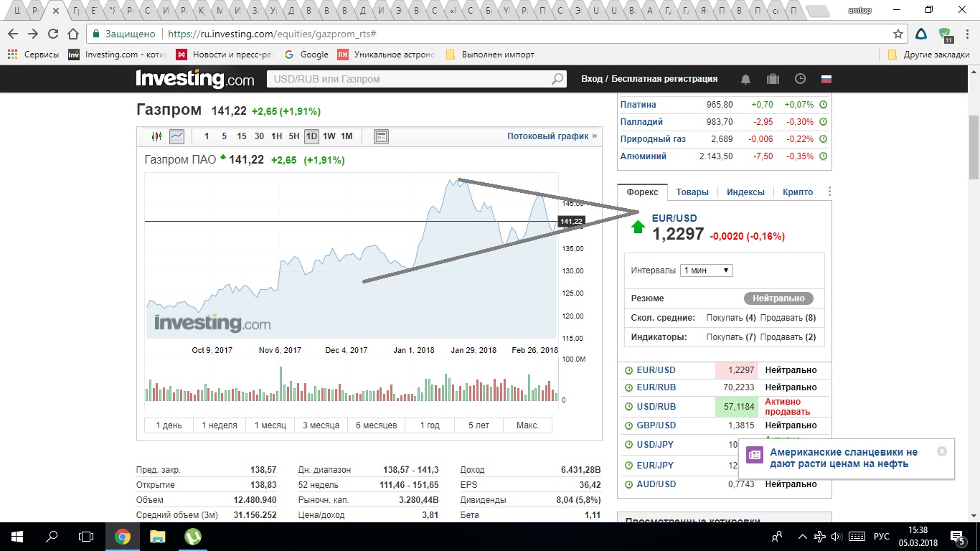Go back in browser history
The width and height of the screenshot is (980, 551).
(x=13, y=34)
